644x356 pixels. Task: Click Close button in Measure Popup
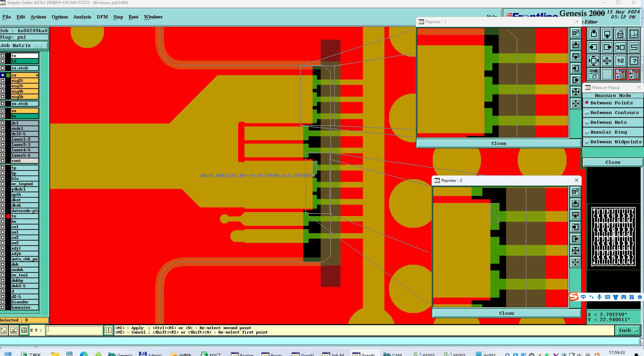click(613, 162)
